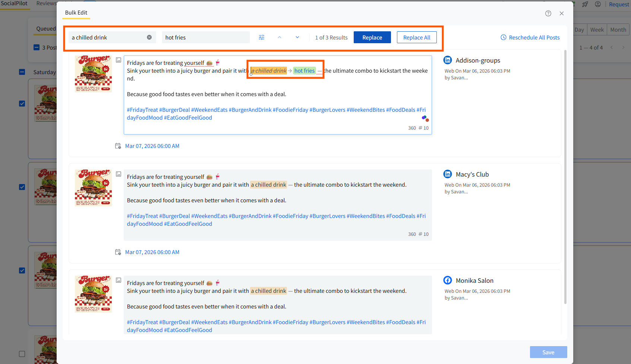The image size is (631, 364).
Task: Click burger thumbnail of Macy's Club post
Action: click(x=93, y=188)
